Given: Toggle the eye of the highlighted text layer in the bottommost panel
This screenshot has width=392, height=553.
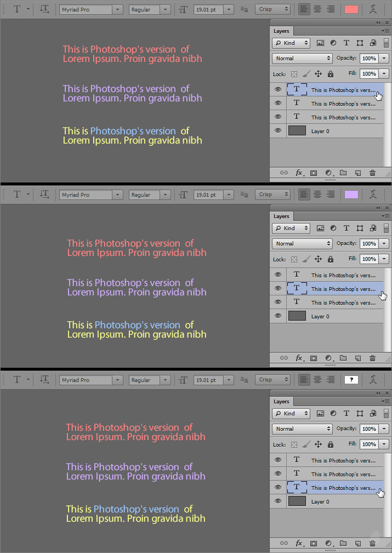Looking at the screenshot, I should [278, 487].
